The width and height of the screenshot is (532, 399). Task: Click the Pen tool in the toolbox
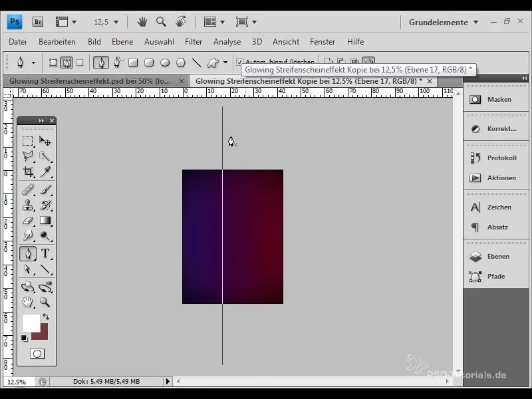(28, 253)
